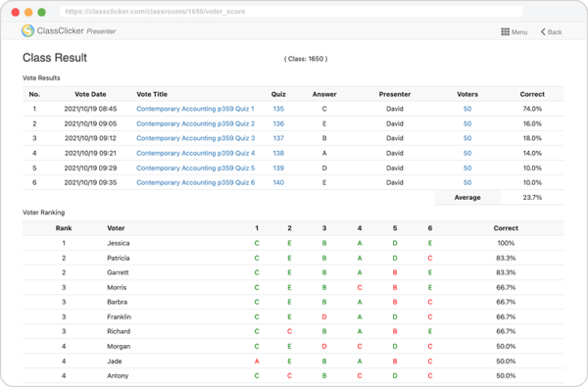Image resolution: width=588 pixels, height=387 pixels.
Task: Click Jessica's 100% correct score
Action: click(506, 243)
